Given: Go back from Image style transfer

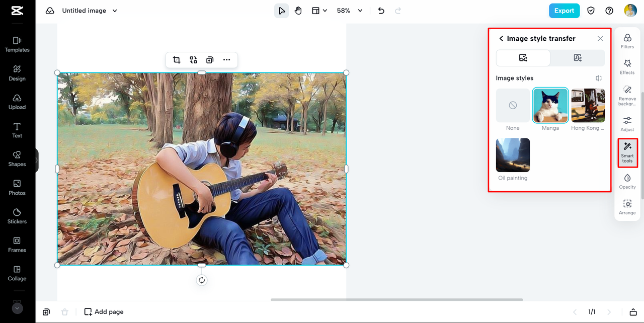Looking at the screenshot, I should (x=501, y=39).
